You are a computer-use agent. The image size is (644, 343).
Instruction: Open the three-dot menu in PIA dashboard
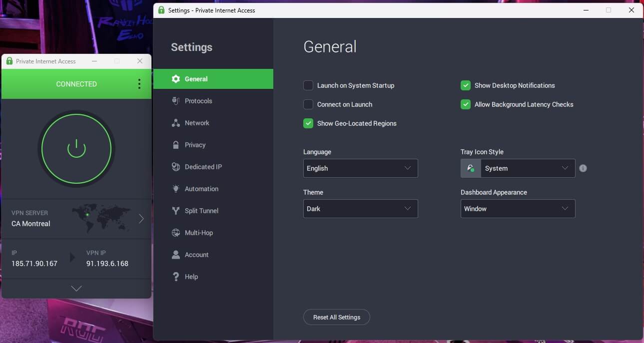click(x=139, y=84)
